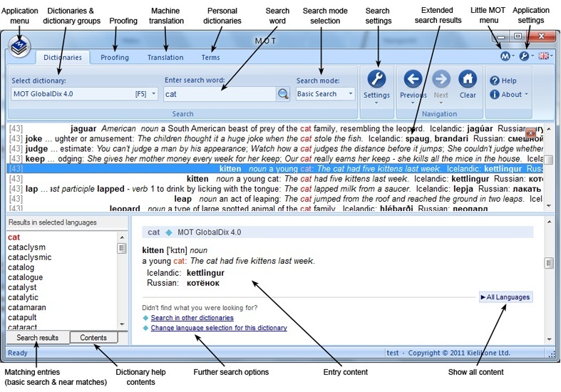Select the 'judge' extended result row

coord(274,149)
